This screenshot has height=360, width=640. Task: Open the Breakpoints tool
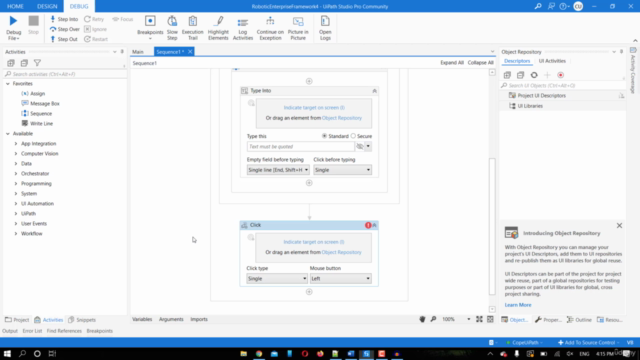[x=150, y=27]
